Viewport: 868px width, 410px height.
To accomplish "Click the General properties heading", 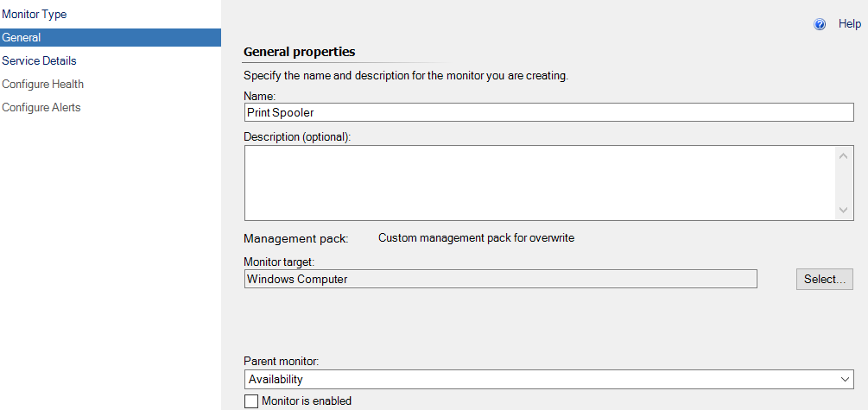I will coord(300,52).
